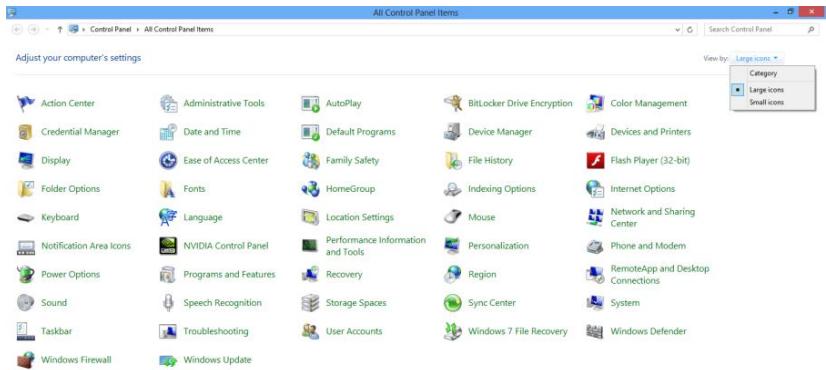
Task: Open RemoteApp and Desktop Connections link
Action: pyautogui.click(x=660, y=274)
